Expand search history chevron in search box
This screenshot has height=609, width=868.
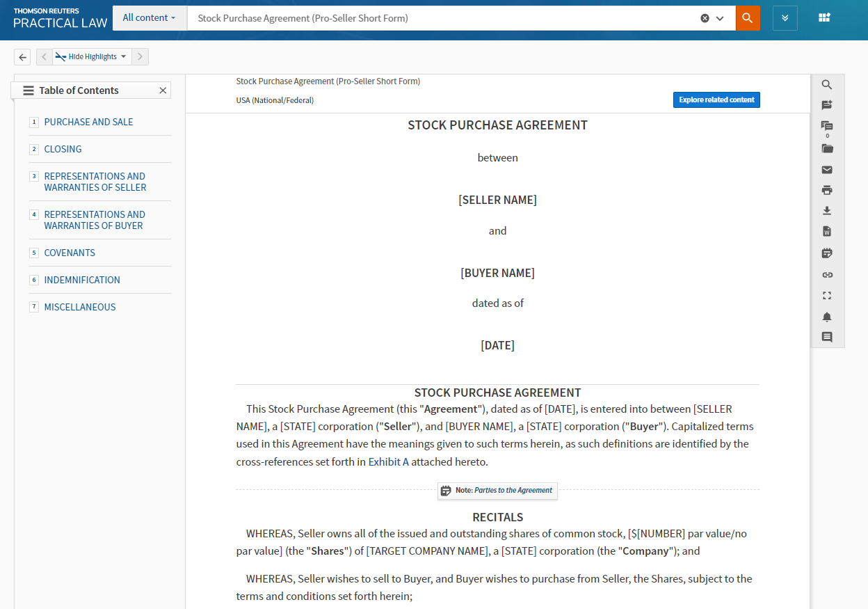pos(720,18)
